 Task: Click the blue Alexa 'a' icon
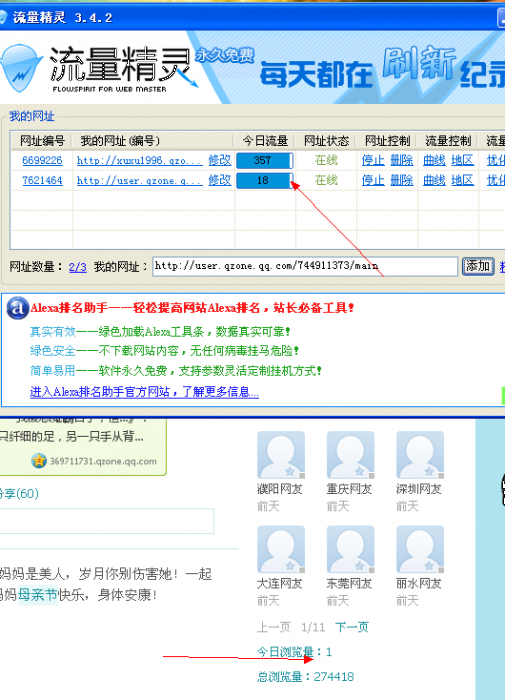tap(17, 308)
